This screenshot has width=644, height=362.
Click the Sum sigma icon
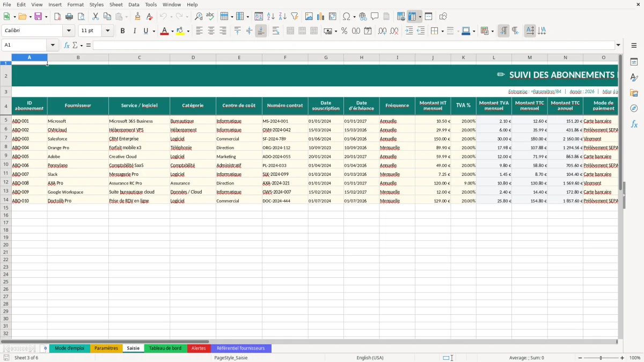75,45
